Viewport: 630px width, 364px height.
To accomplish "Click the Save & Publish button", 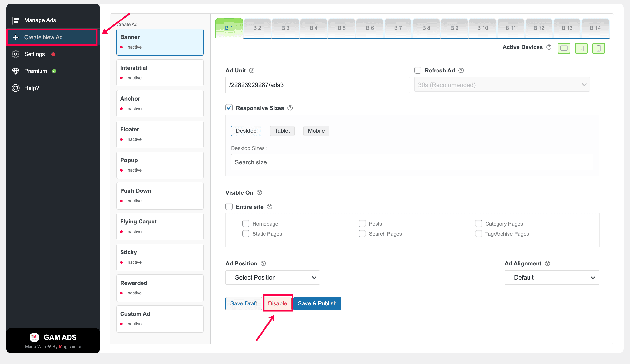I will (317, 303).
